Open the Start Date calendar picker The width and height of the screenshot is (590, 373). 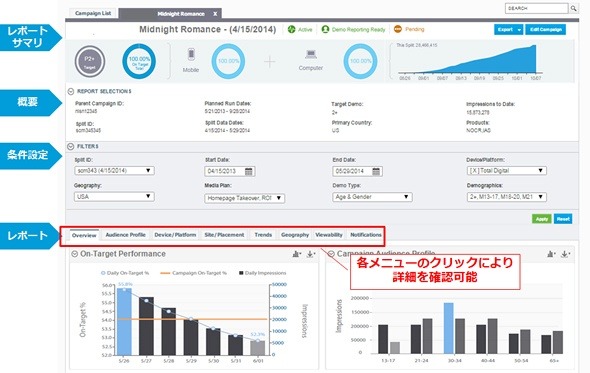click(x=248, y=171)
